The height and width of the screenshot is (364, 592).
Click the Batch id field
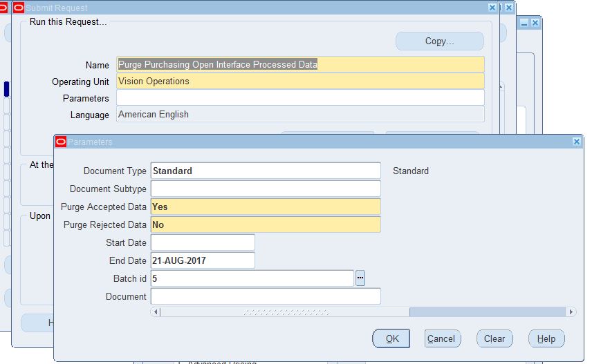(252, 278)
